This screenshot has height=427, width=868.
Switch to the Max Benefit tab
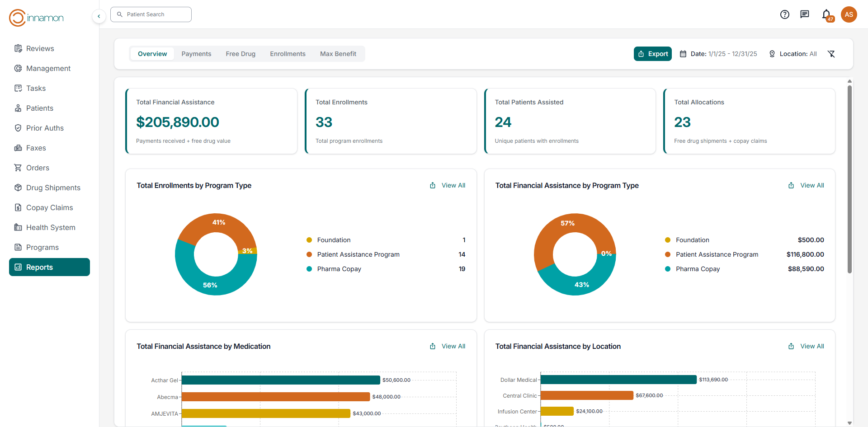[x=338, y=54]
